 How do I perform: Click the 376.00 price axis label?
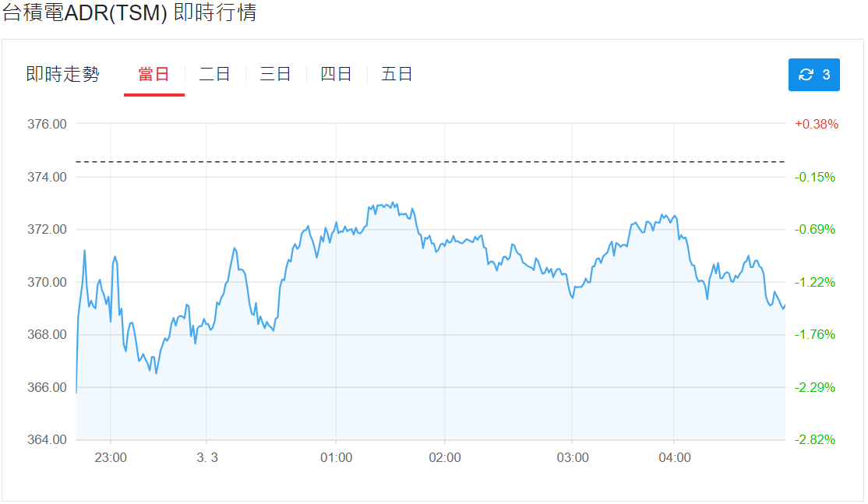click(48, 124)
